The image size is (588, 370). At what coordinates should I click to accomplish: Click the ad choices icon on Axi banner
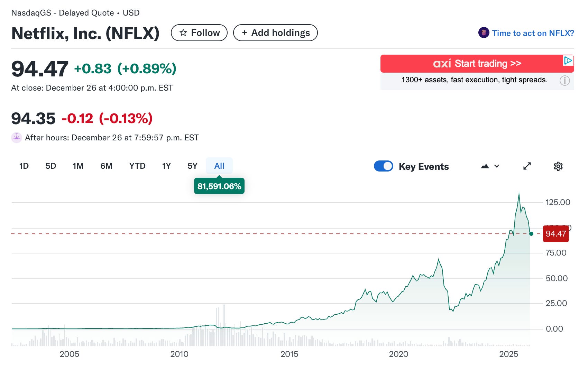pos(568,61)
